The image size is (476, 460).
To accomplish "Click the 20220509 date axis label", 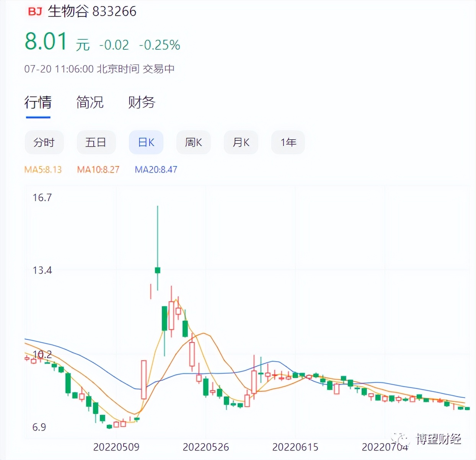I will click(x=116, y=447).
